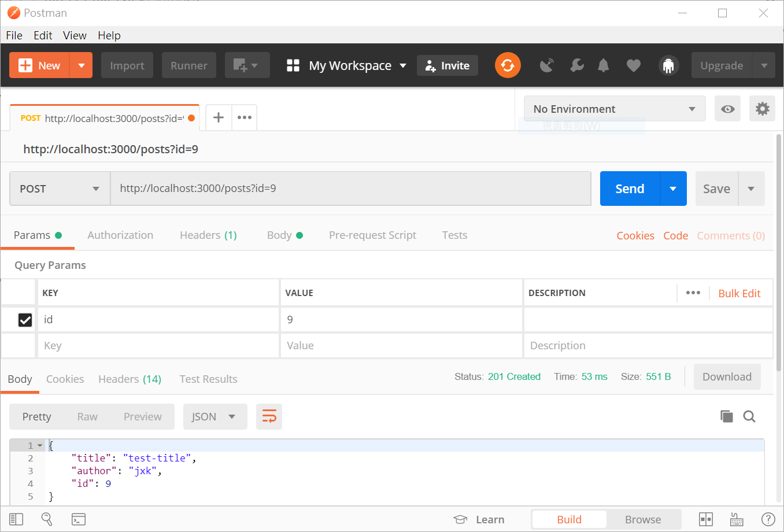
Task: Click the request URL input field
Action: point(350,189)
